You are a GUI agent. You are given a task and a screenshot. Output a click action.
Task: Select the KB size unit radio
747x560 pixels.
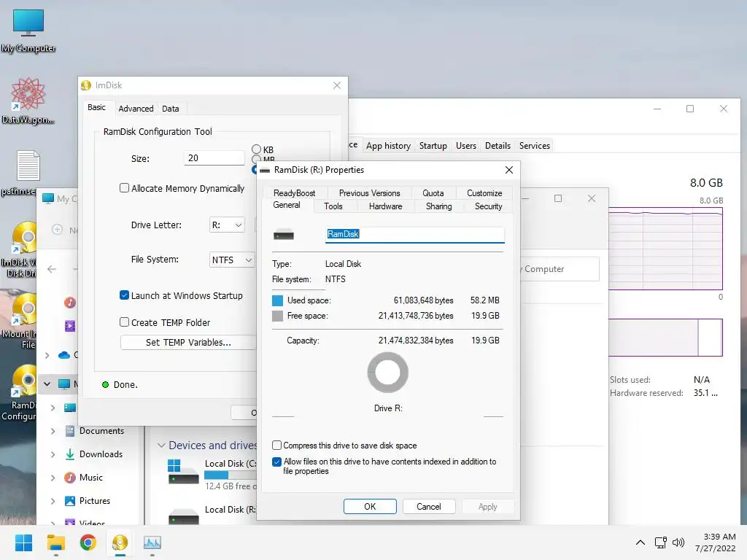256,149
